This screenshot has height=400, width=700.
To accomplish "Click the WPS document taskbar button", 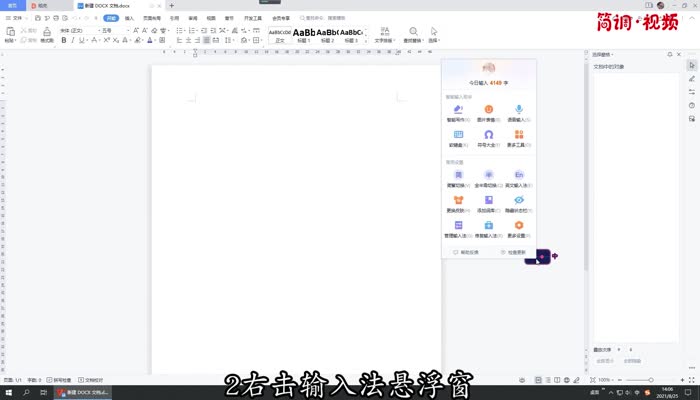I will point(83,392).
